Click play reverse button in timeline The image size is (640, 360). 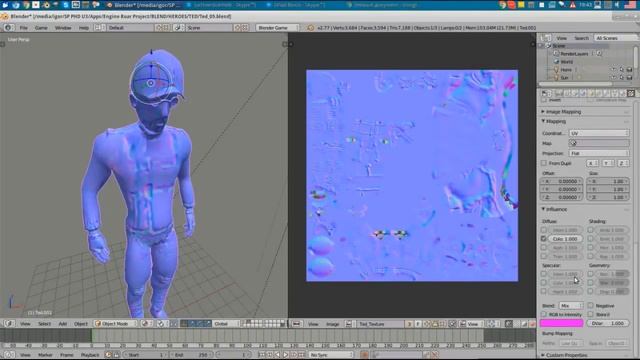click(x=278, y=355)
